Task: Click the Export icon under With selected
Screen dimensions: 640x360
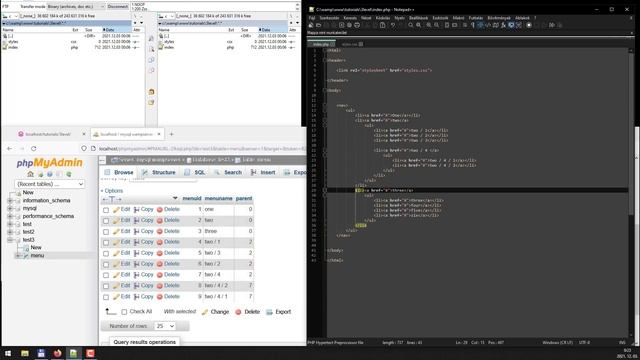Action: click(x=269, y=312)
